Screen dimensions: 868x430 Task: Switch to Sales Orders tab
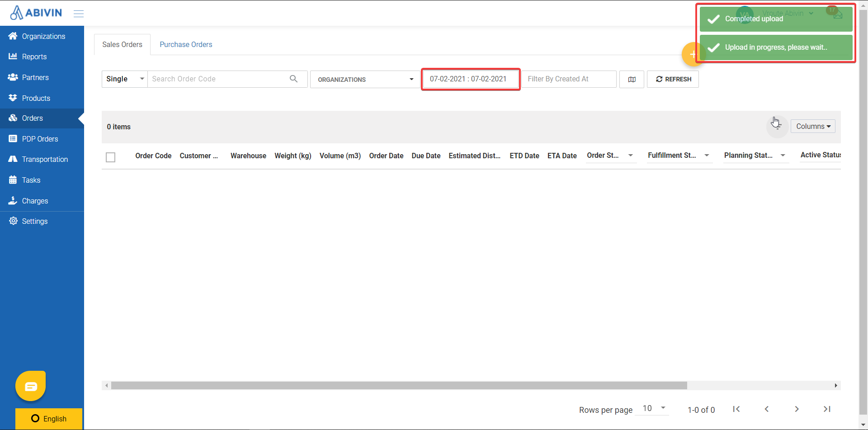122,44
